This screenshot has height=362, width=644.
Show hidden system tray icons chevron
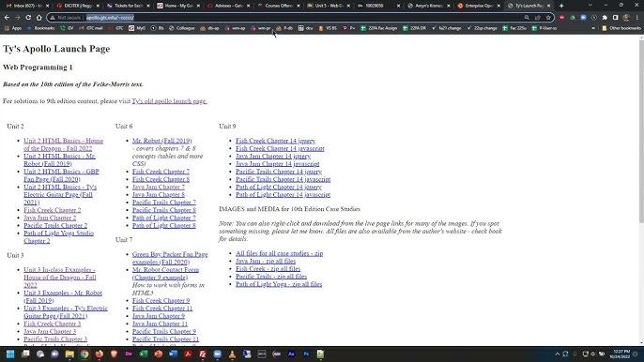[557, 354]
